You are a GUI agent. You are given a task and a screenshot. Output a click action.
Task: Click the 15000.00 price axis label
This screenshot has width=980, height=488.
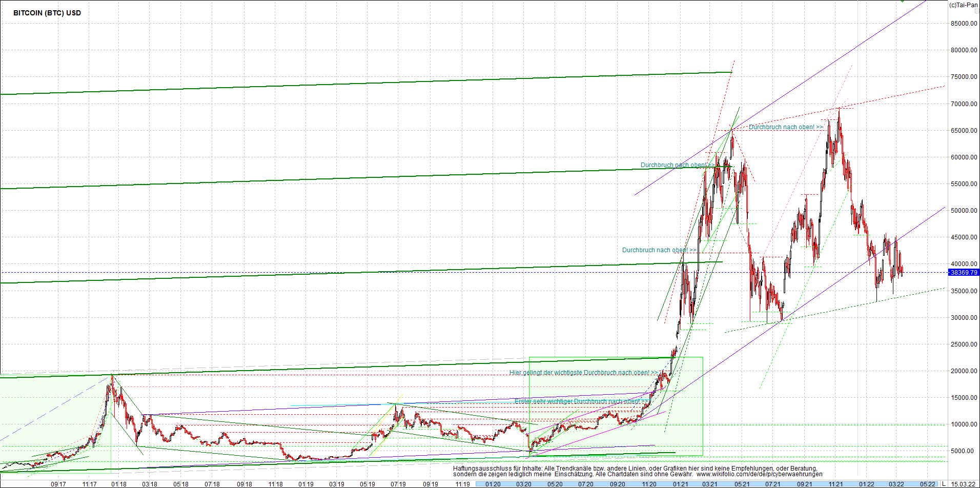pos(964,398)
